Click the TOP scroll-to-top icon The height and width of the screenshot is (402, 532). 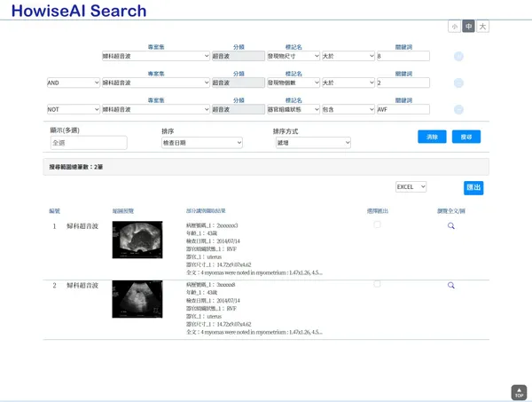(519, 393)
